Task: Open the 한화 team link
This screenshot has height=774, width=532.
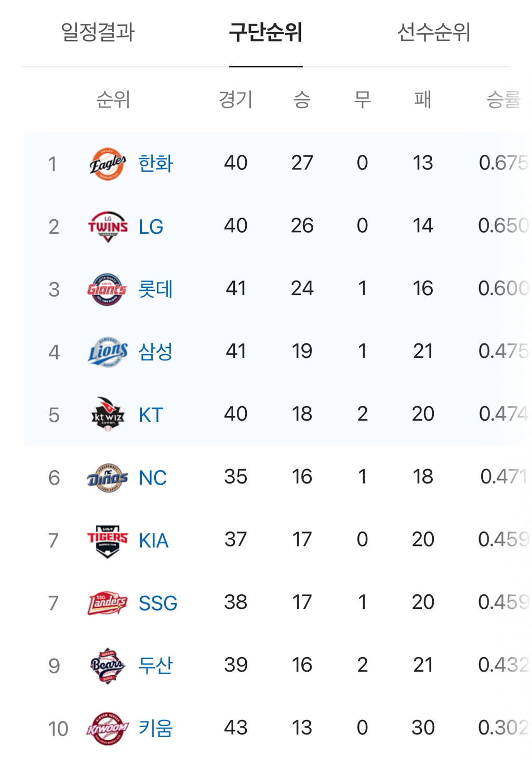Action: [x=155, y=164]
